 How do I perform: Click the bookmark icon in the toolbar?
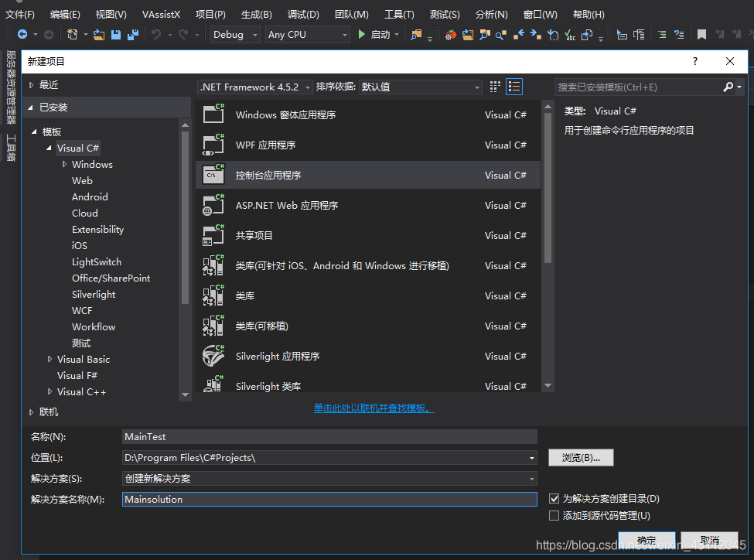click(x=701, y=35)
